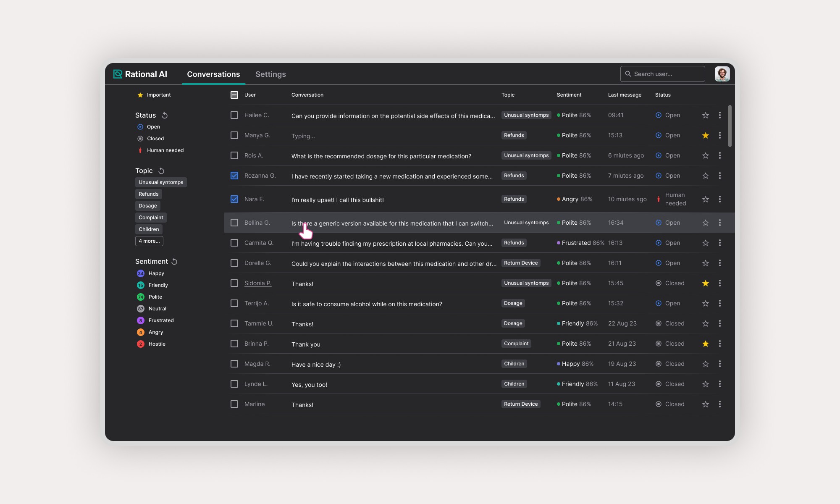Filter by Refunds topic in sidebar

point(149,194)
